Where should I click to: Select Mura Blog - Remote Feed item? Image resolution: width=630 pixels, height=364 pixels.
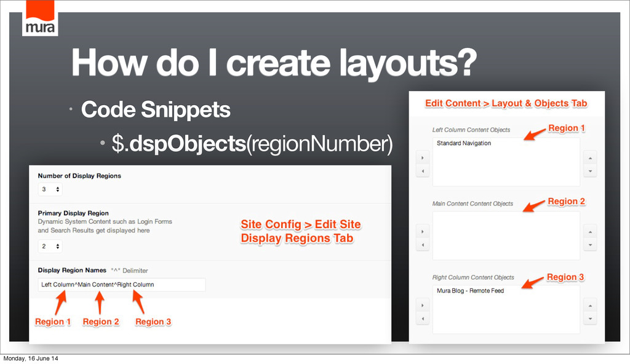coord(470,290)
